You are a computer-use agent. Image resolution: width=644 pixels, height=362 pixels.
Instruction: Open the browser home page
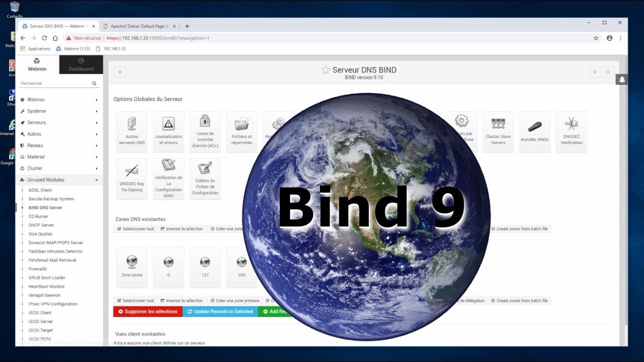(x=55, y=38)
